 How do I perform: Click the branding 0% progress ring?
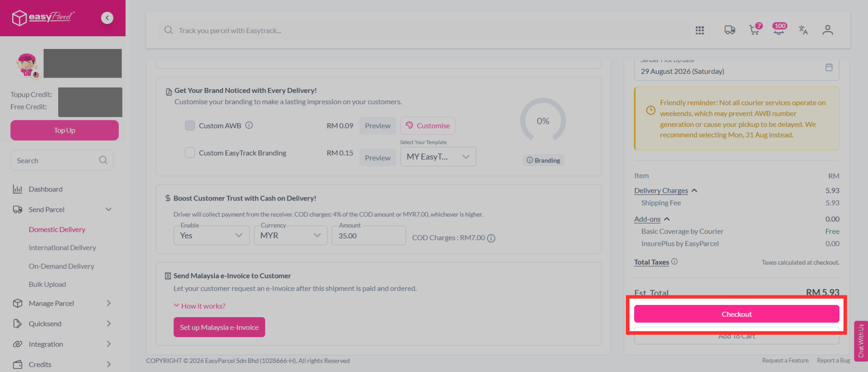point(543,121)
